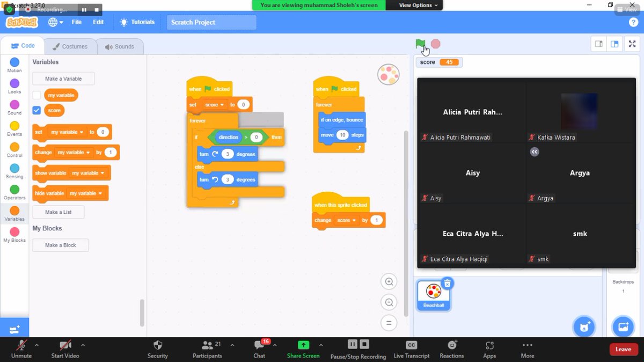Select the Beachball sprite thumbnail
Image resolution: width=644 pixels, height=362 pixels.
click(434, 294)
